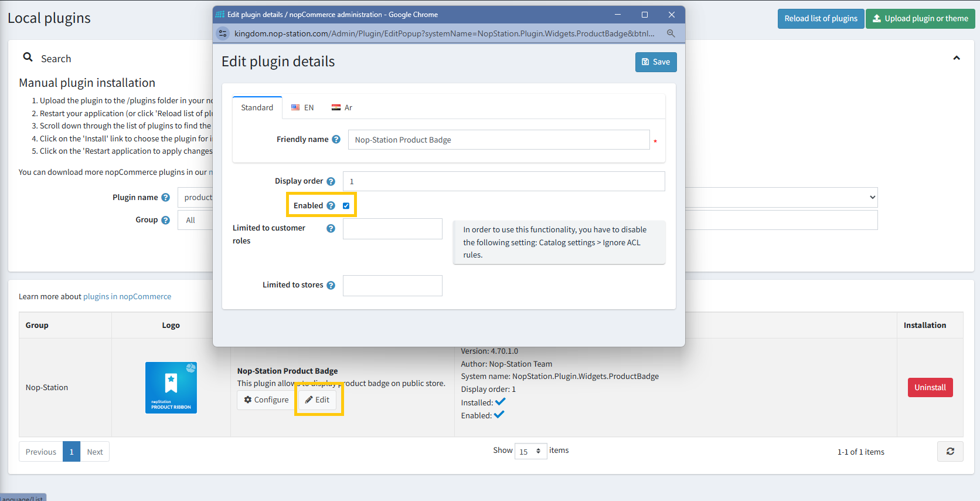980x501 pixels.
Task: Open the Show items per page dropdown
Action: (531, 451)
